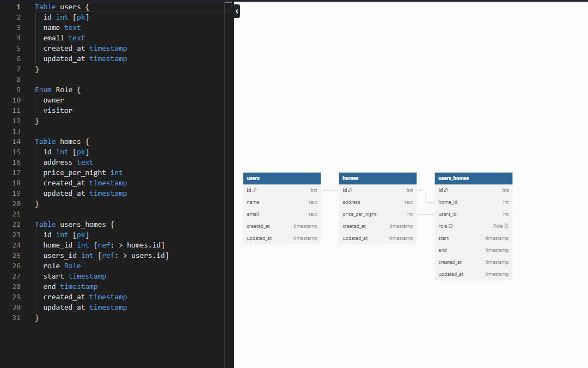
Task: Click the enum E badge next to Role type
Action: (506, 226)
